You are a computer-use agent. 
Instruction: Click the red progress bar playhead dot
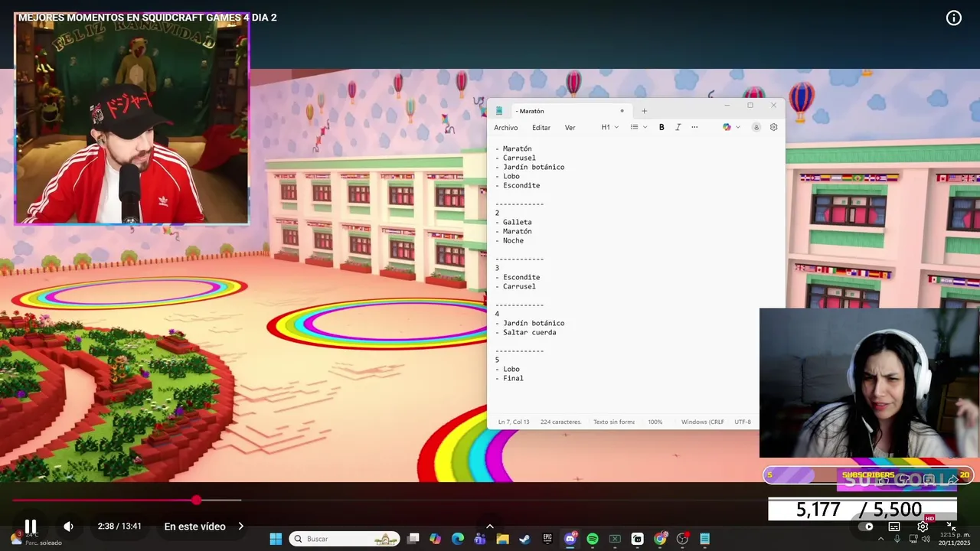(x=197, y=500)
